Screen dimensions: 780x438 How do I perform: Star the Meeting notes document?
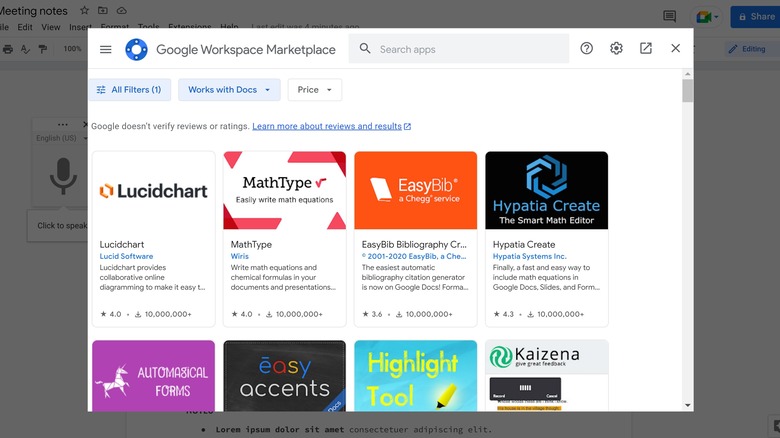coord(85,10)
